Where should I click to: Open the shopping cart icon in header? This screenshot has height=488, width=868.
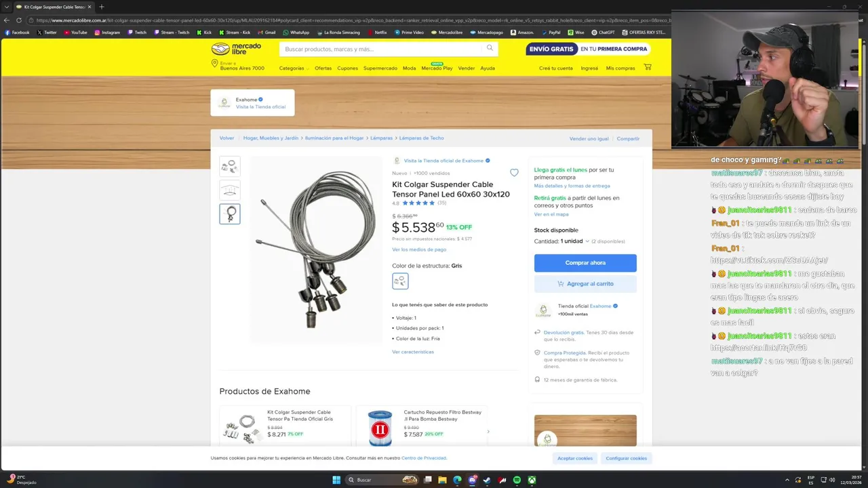click(648, 67)
